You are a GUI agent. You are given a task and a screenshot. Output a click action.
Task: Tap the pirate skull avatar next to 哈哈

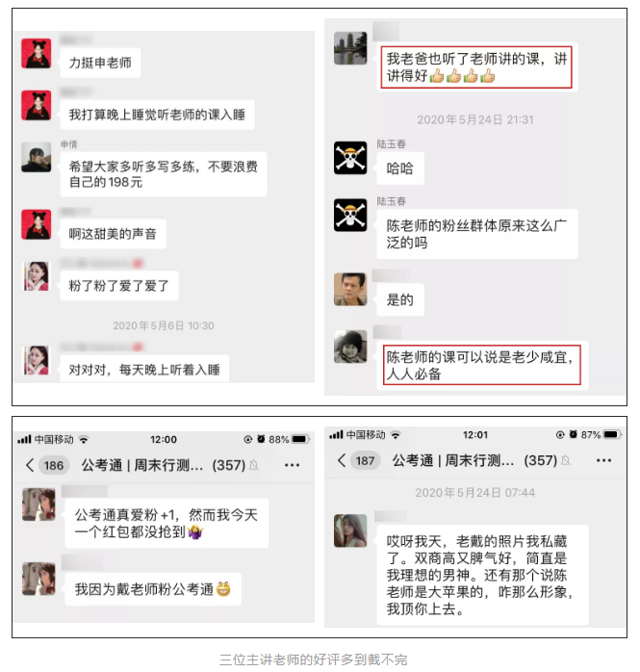tap(350, 158)
